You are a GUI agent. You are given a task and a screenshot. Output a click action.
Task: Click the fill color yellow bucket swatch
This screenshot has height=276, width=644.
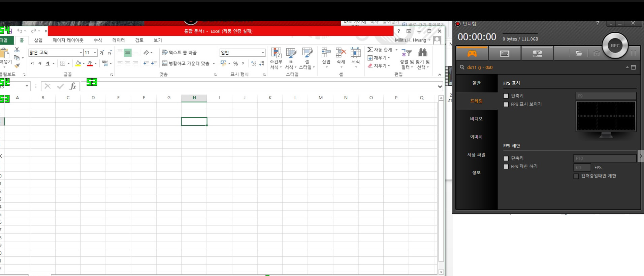78,63
